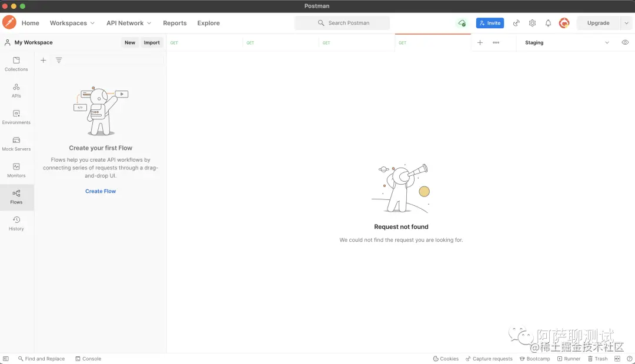Image resolution: width=635 pixels, height=364 pixels.
Task: Select the active fourth GET tab
Action: tap(433, 42)
